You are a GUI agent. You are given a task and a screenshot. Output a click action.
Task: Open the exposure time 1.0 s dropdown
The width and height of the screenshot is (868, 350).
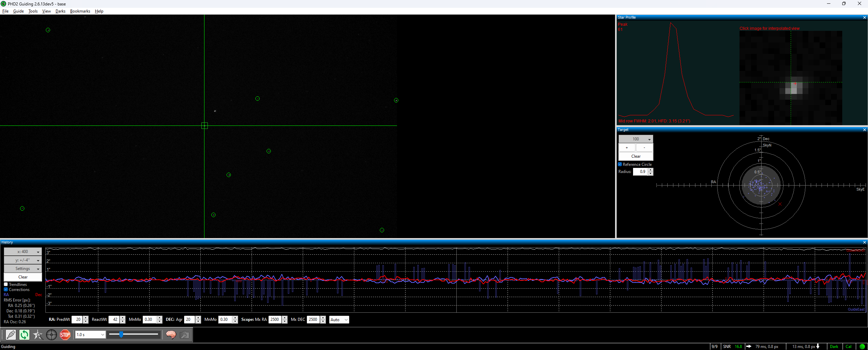(91, 335)
